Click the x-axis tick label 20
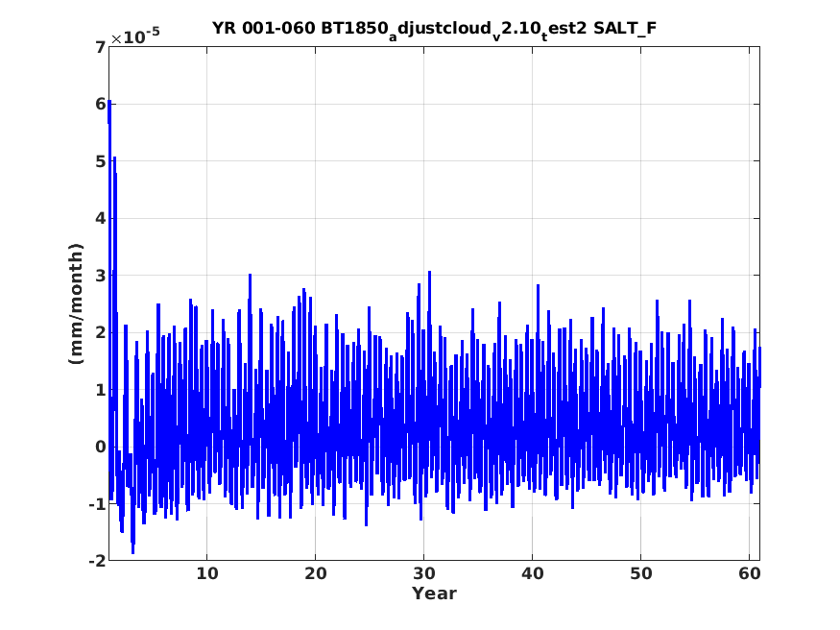This screenshot has width=840, height=630. [316, 573]
